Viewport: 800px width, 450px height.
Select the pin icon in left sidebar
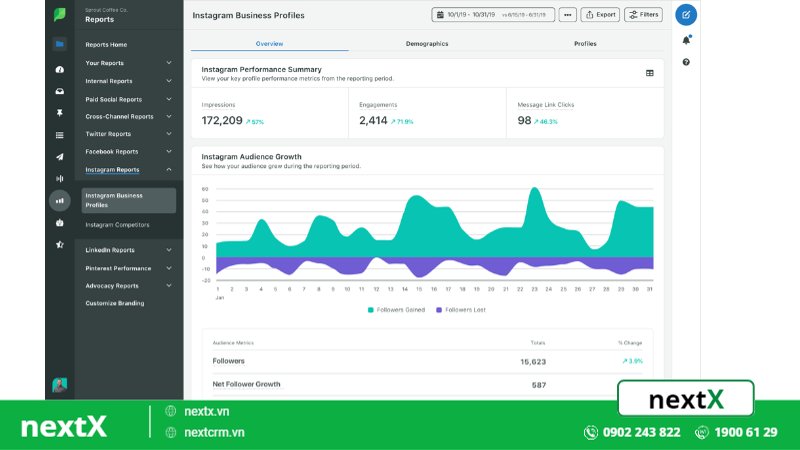[x=60, y=113]
